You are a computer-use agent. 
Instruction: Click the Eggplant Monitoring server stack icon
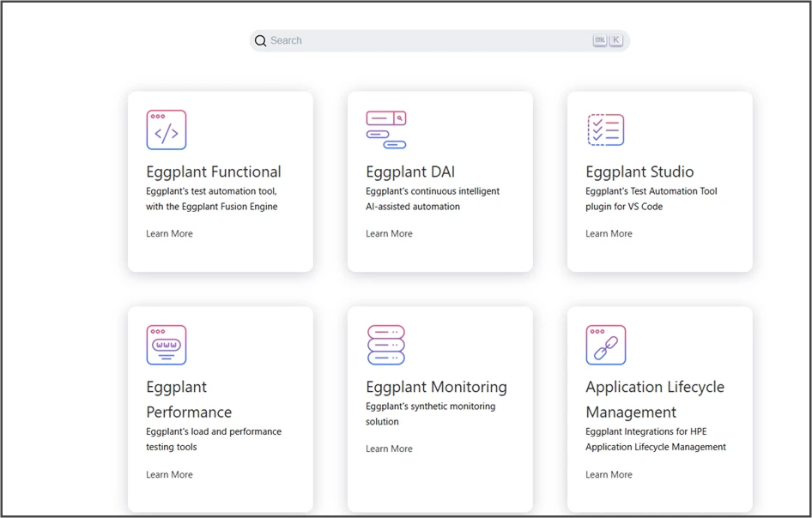[385, 345]
